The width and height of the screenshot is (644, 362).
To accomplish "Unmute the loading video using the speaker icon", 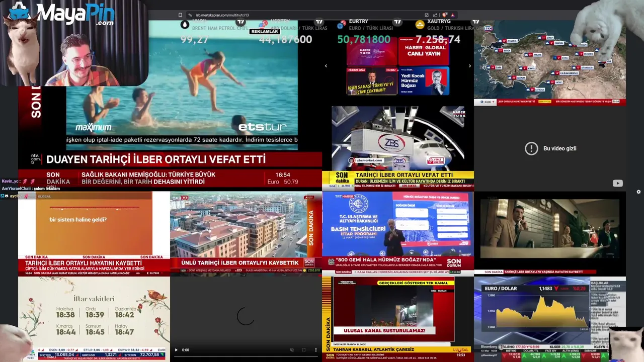I will click(x=292, y=350).
